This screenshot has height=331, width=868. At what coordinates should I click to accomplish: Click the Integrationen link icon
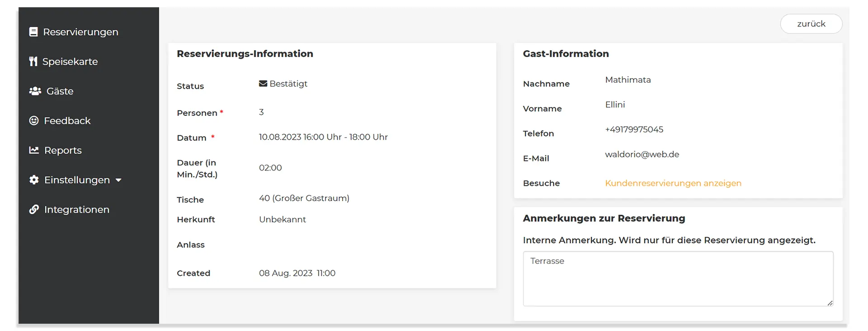point(34,209)
